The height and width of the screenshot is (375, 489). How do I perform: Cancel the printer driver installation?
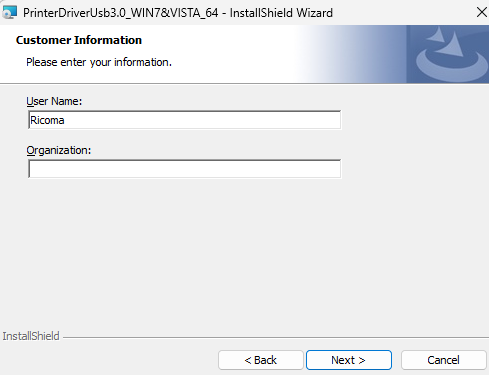pyautogui.click(x=443, y=360)
